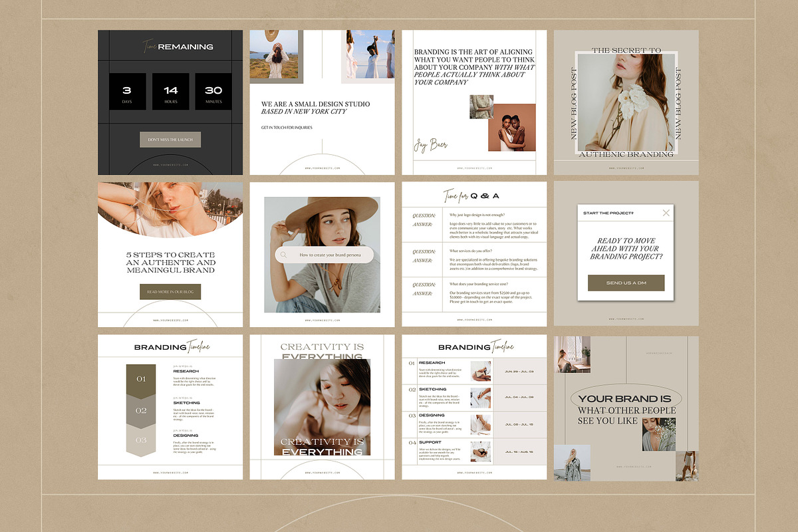This screenshot has width=798, height=532.
Task: Select the 04 Support row coffee cup thumbnail
Action: [x=481, y=452]
